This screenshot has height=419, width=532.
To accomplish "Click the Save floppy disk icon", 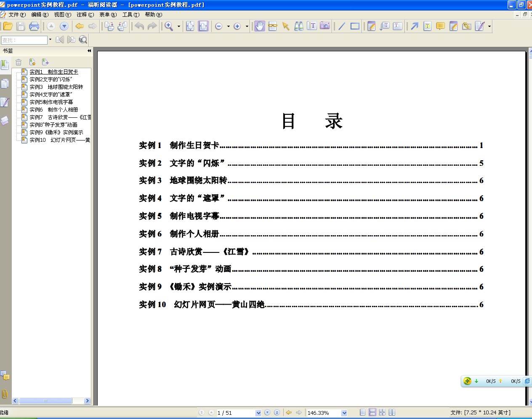I will [21, 26].
